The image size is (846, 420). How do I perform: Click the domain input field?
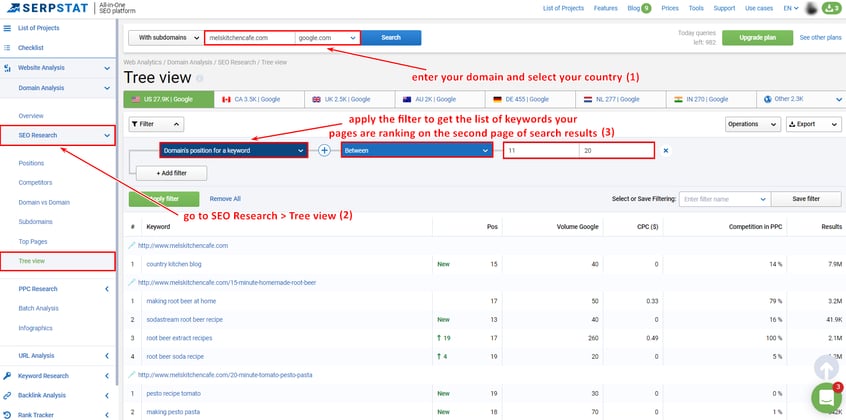(249, 38)
